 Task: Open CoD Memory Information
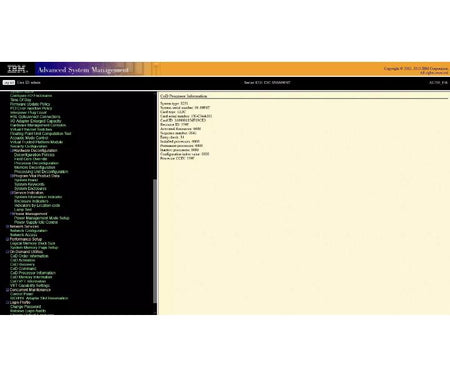point(31,277)
